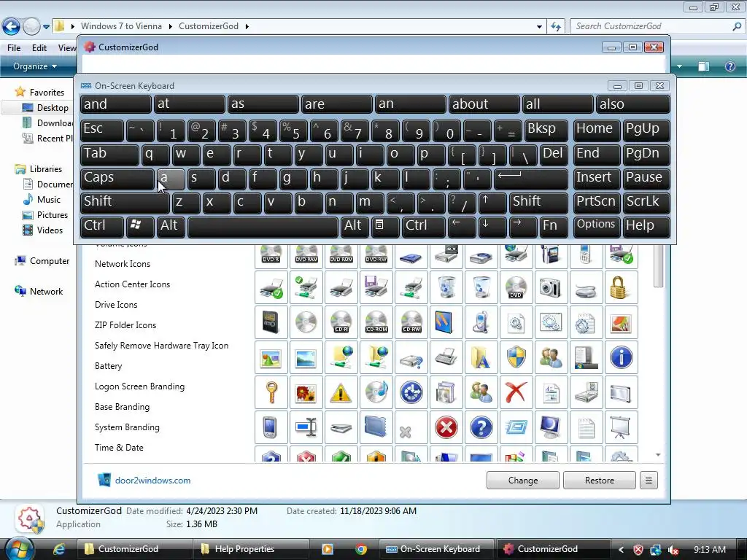Open the views dropdown arrow in Explorer toolbar

679,66
